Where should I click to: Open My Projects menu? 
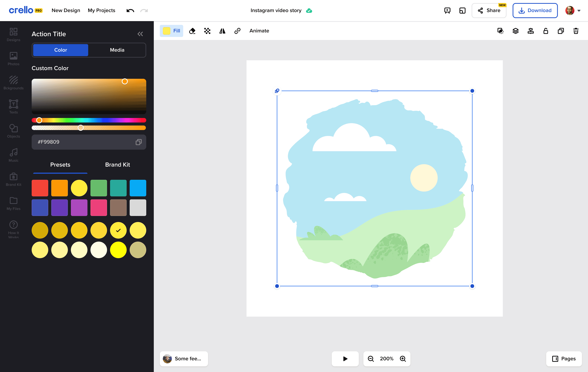pyautogui.click(x=101, y=11)
